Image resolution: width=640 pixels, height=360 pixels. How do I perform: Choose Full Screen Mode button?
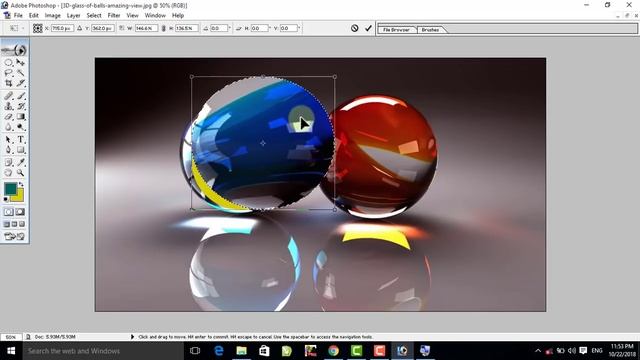[x=22, y=224]
